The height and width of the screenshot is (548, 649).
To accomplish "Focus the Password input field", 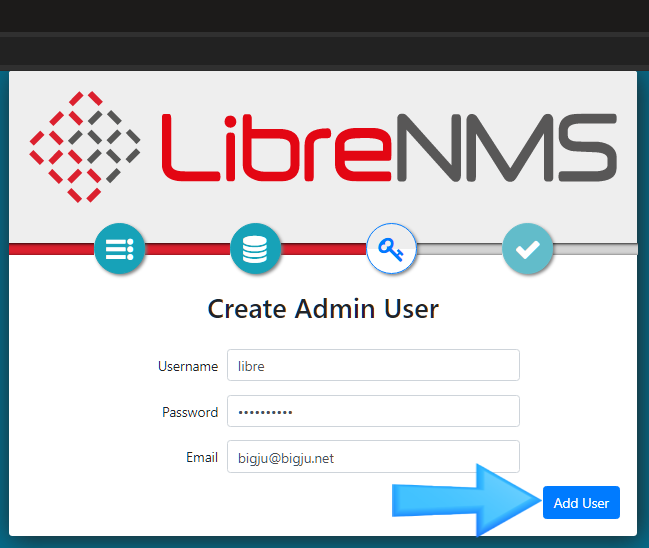I will tap(373, 411).
